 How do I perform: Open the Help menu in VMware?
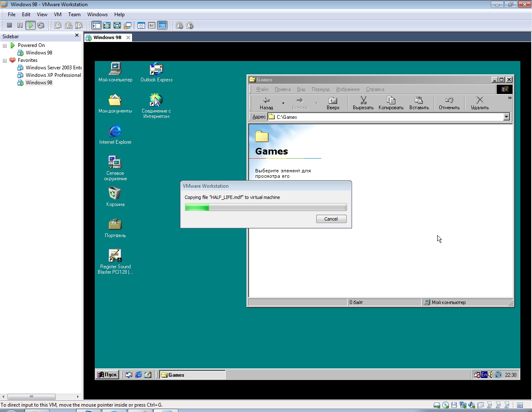pos(119,14)
